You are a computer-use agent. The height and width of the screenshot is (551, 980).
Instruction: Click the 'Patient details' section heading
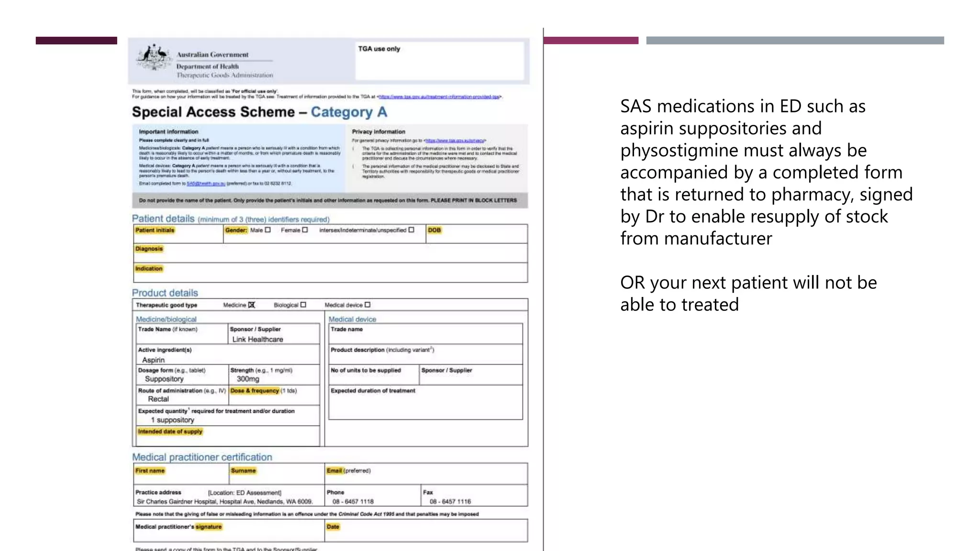[x=163, y=219]
